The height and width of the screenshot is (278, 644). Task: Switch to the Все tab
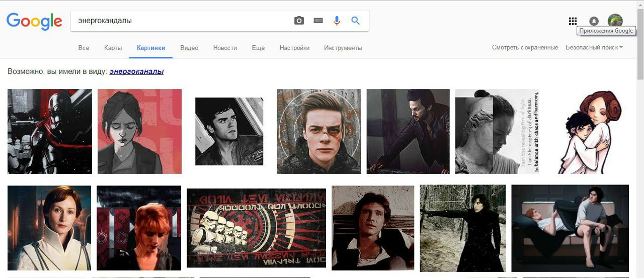pos(84,48)
